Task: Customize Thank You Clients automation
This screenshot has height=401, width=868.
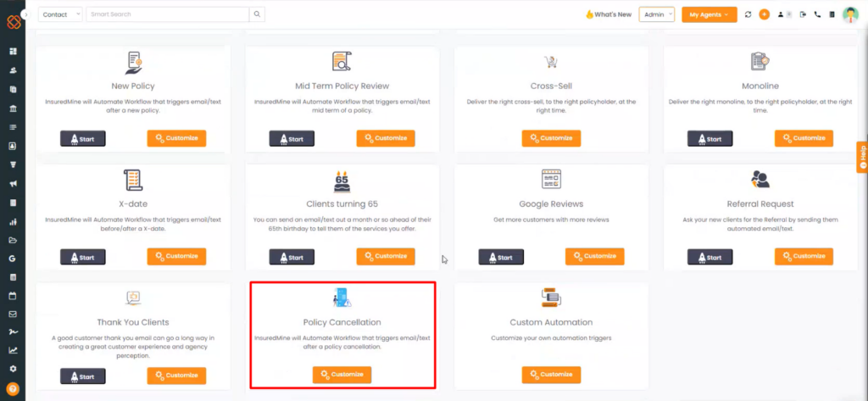Action: tap(176, 376)
